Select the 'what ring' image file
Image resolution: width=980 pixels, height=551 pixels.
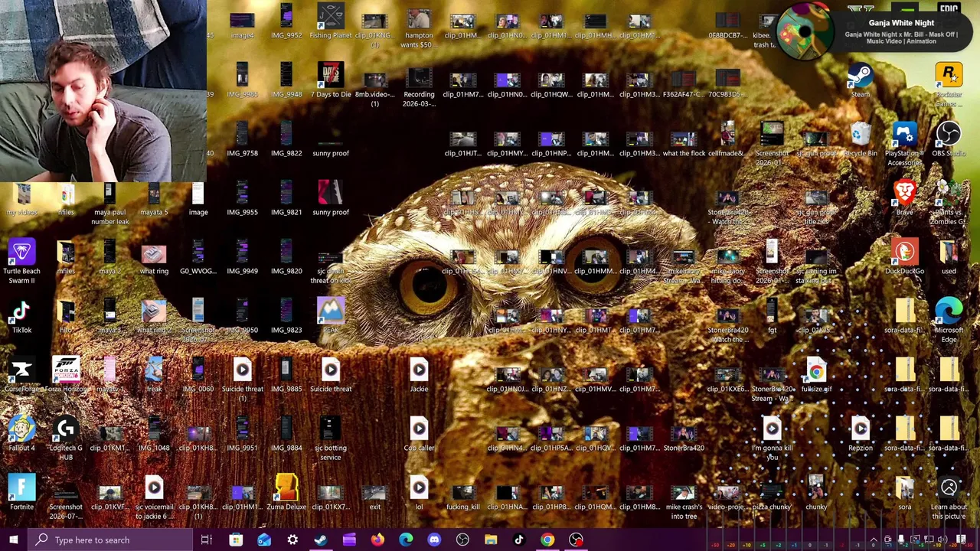coord(154,257)
